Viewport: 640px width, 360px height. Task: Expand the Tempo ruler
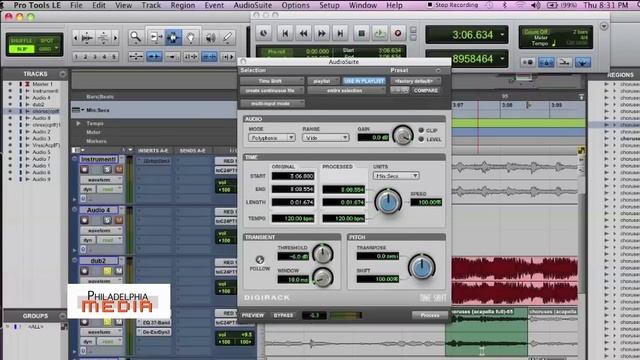pos(78,123)
